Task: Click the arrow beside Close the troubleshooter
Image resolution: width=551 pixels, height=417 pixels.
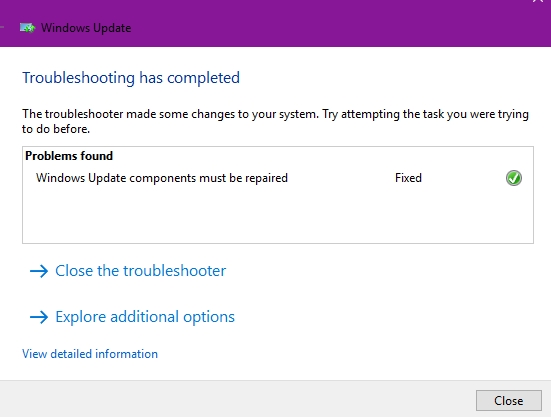Action: point(39,271)
